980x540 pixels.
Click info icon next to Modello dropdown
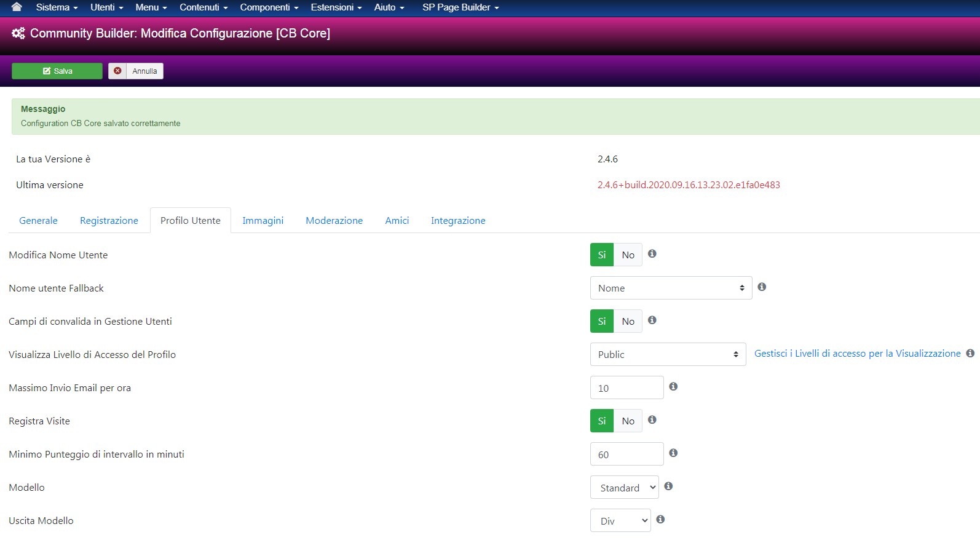click(668, 486)
